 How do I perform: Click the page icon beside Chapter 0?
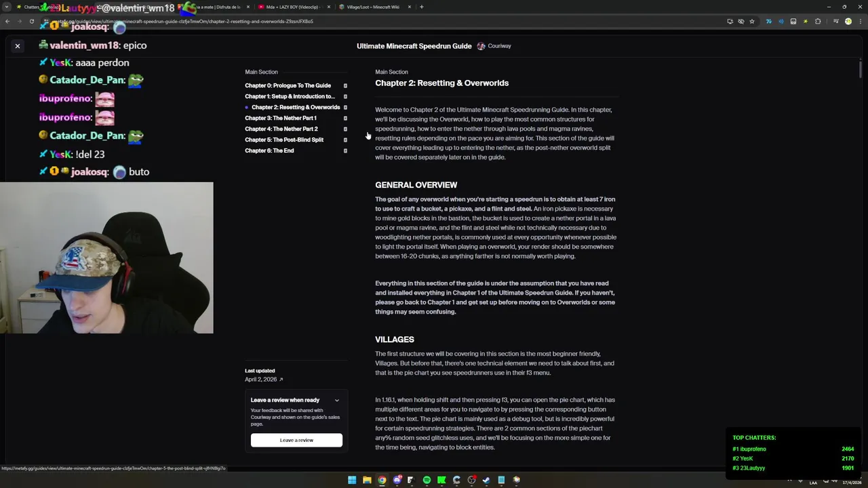345,85
